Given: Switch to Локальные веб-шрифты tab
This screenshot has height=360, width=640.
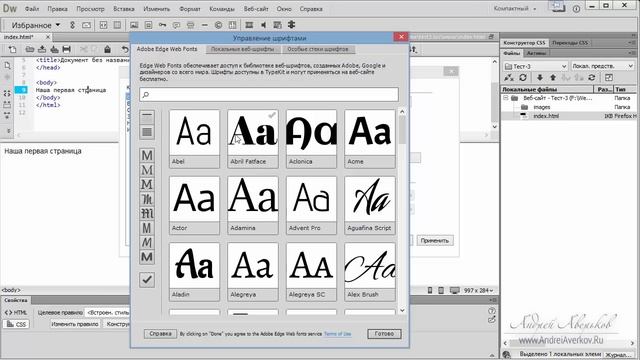Looking at the screenshot, I should point(242,49).
